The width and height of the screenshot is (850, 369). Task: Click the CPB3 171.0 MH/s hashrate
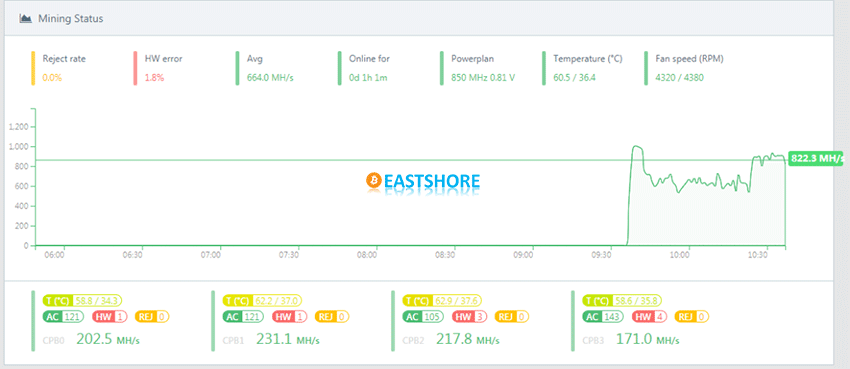coord(647,339)
